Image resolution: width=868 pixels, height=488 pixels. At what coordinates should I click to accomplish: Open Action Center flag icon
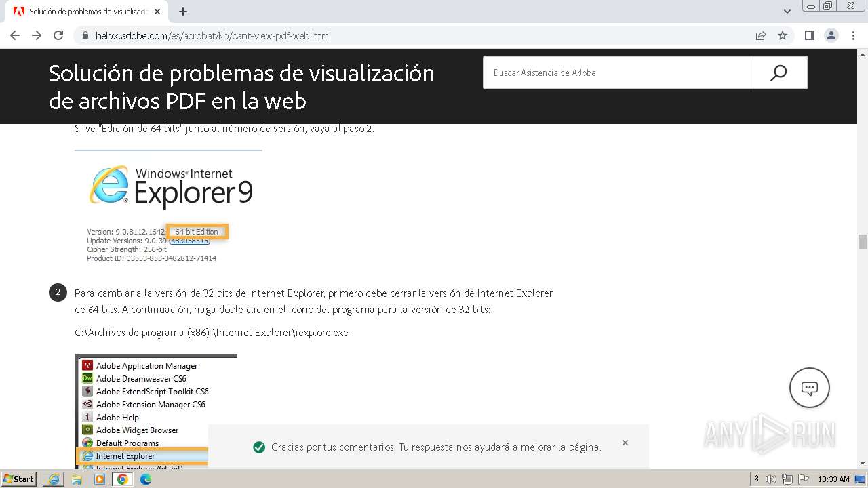tap(803, 479)
